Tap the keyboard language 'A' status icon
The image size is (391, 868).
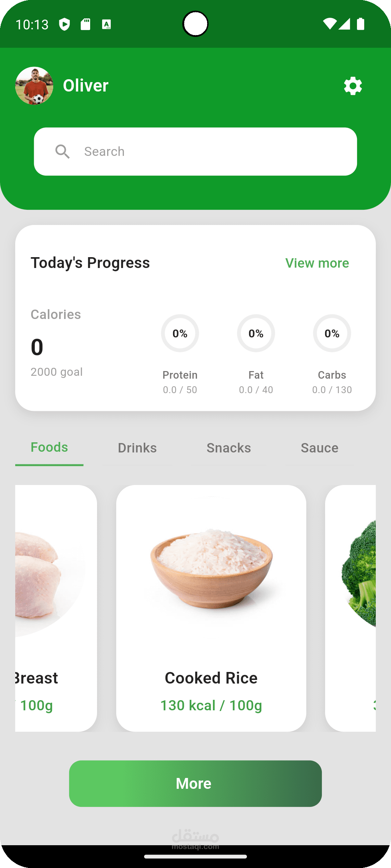(106, 24)
